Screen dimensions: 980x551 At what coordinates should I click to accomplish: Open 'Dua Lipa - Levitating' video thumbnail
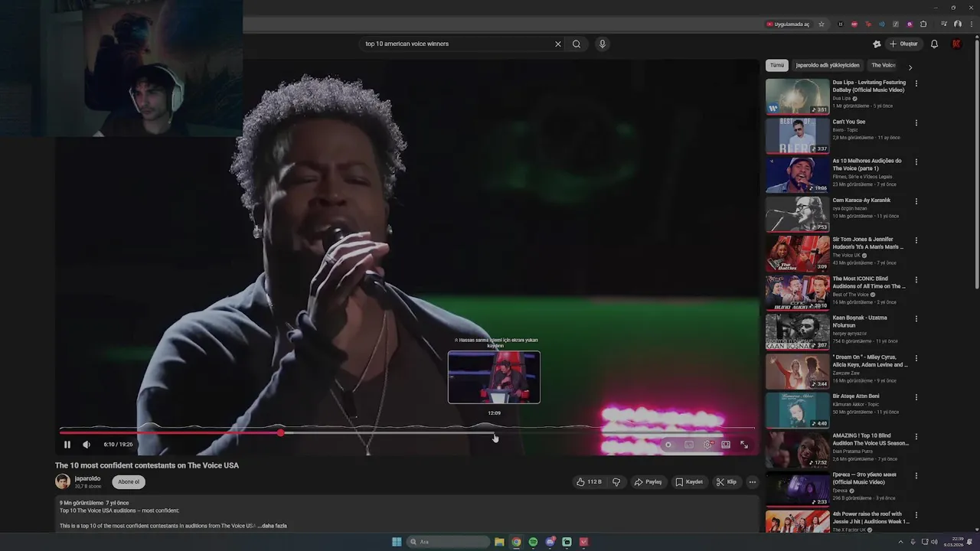point(797,96)
